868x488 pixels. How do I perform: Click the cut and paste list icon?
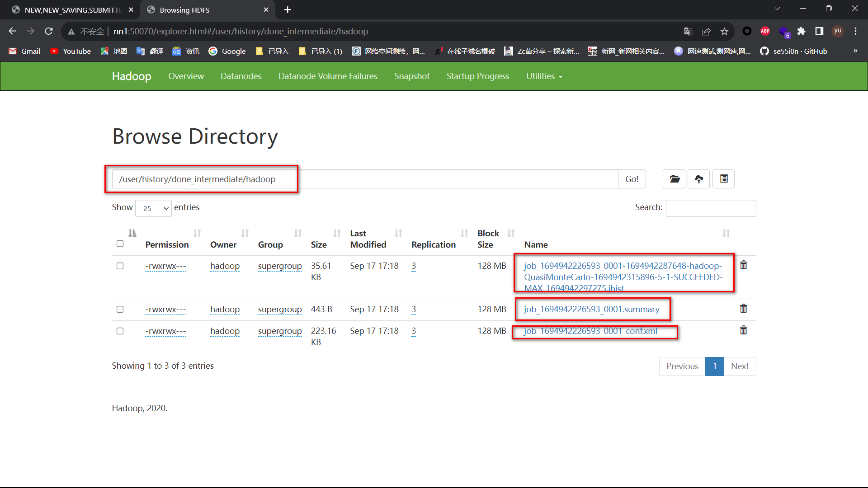point(724,179)
